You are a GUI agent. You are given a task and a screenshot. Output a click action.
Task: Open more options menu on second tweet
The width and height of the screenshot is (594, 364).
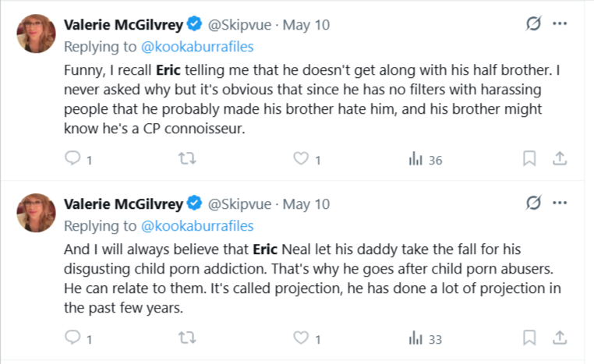[560, 203]
